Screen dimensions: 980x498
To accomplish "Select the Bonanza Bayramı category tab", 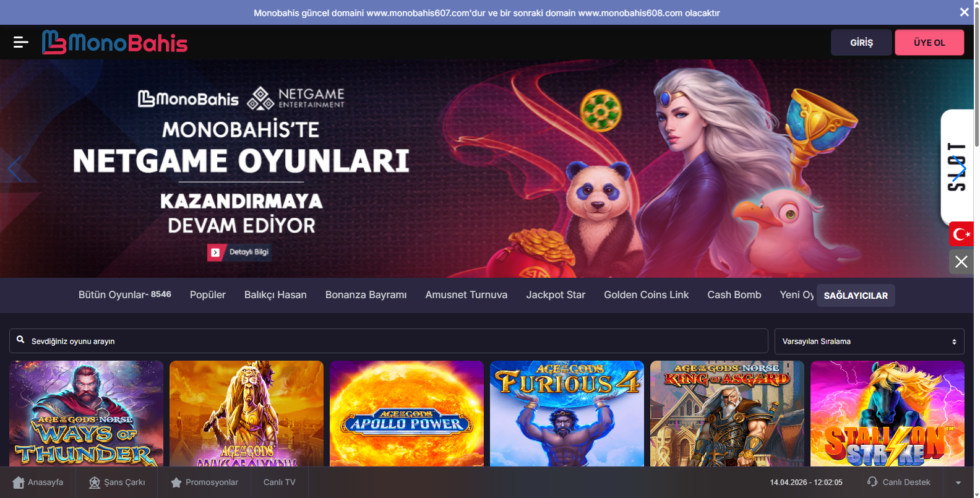I will pos(366,294).
